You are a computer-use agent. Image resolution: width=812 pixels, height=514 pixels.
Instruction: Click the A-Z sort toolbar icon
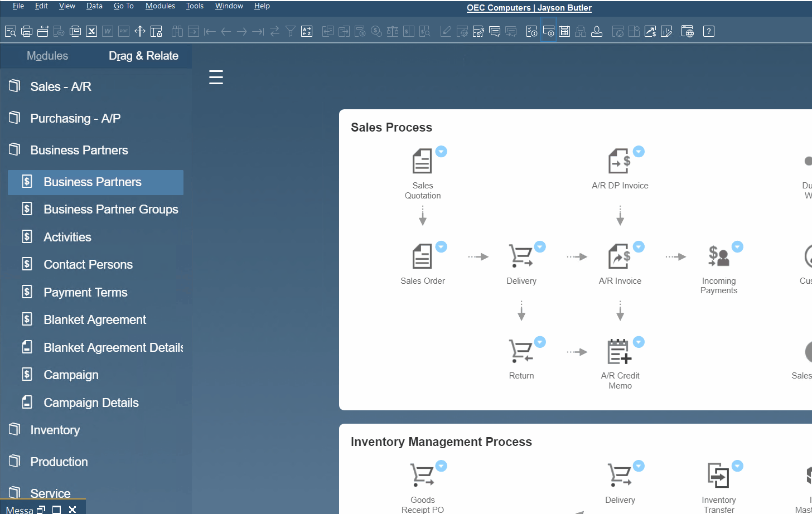tap(307, 32)
